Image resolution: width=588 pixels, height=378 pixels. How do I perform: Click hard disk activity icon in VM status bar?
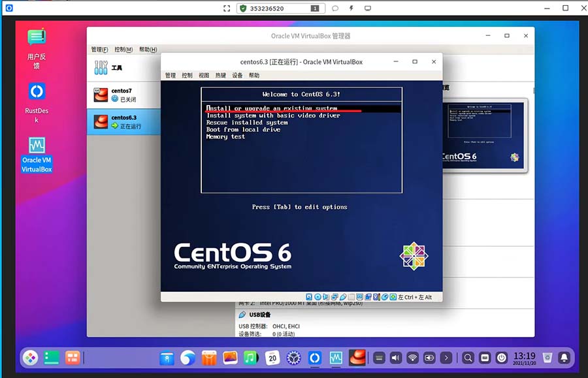click(x=309, y=296)
